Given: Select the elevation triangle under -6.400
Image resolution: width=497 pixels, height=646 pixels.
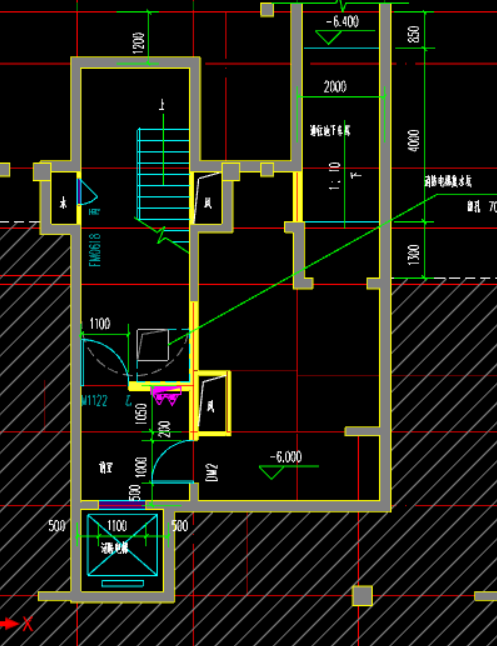Looking at the screenshot, I should coord(328,37).
